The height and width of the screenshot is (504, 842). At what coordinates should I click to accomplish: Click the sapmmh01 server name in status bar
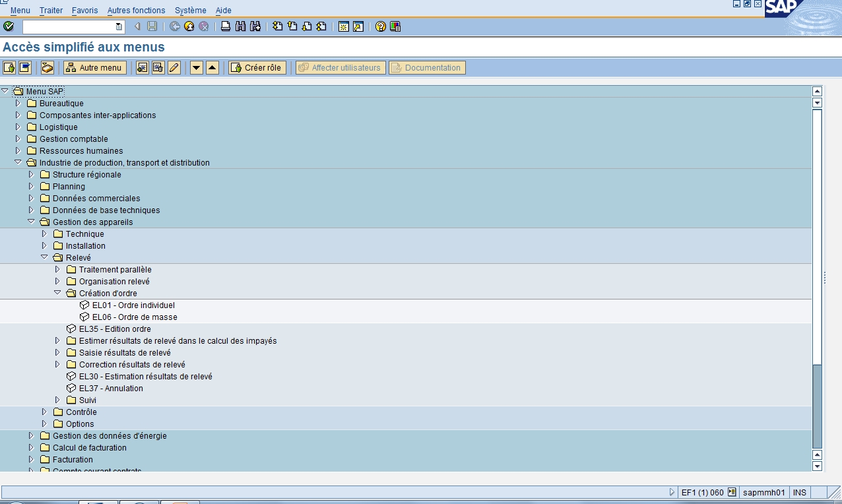pyautogui.click(x=763, y=492)
